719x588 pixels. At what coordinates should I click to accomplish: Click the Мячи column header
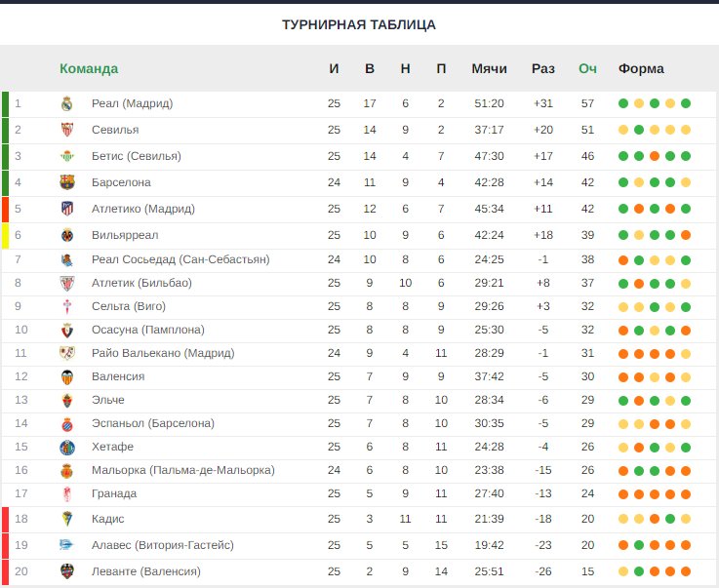pos(490,68)
